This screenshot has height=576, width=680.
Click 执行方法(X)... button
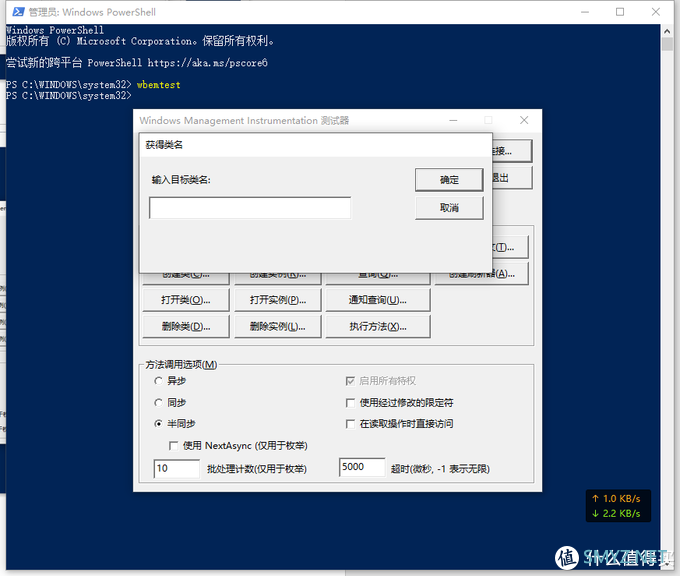pos(378,327)
